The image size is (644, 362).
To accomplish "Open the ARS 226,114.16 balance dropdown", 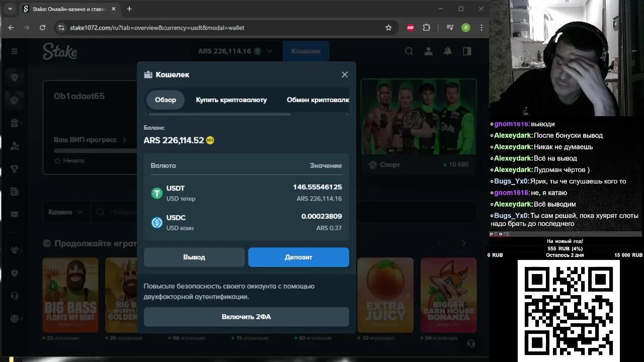I will point(235,51).
